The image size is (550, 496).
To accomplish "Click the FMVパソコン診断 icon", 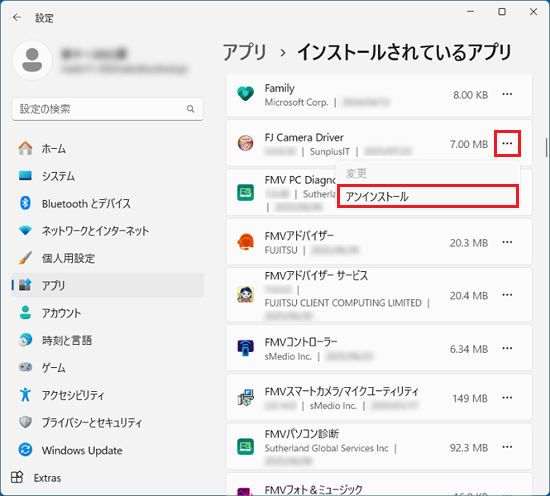I will pos(246,447).
